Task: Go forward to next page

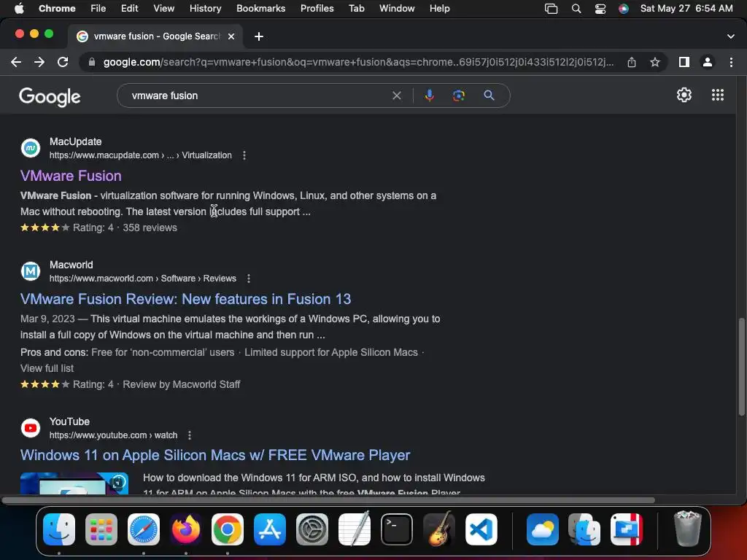Action: tap(39, 62)
